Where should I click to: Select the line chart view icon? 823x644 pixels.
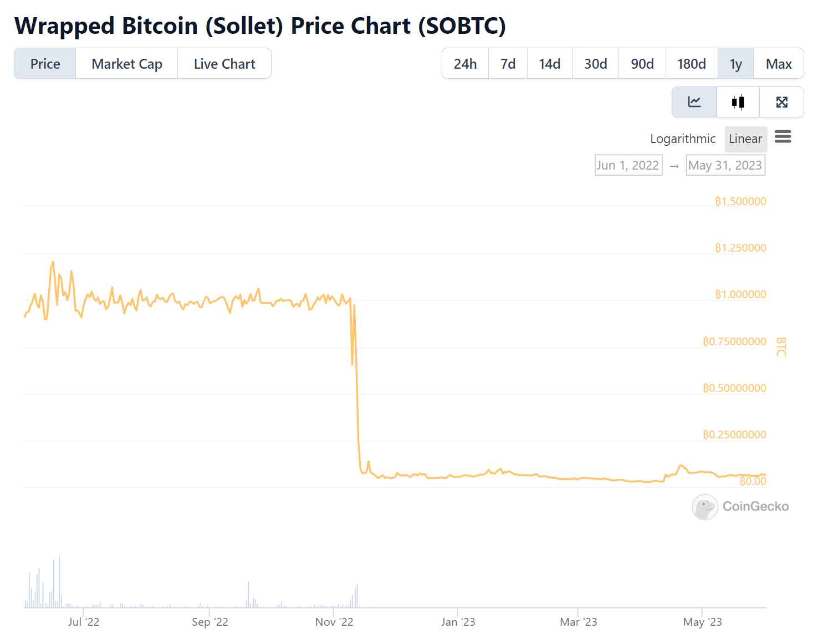[x=693, y=102]
